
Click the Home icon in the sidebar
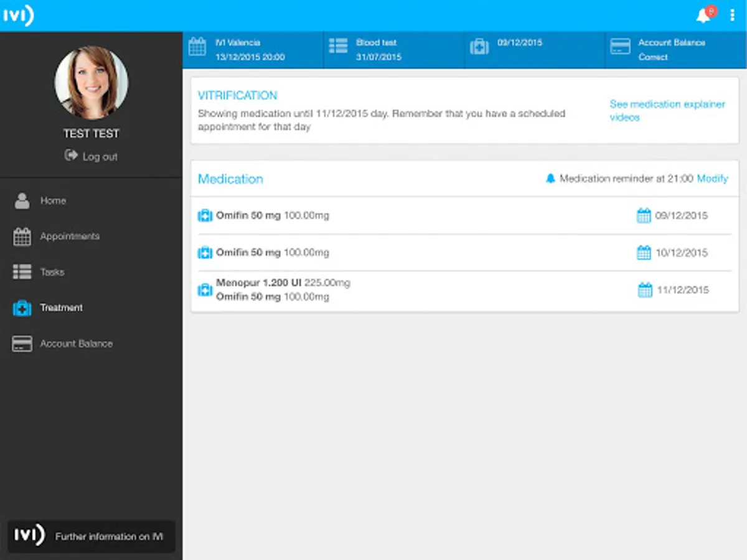click(x=21, y=200)
